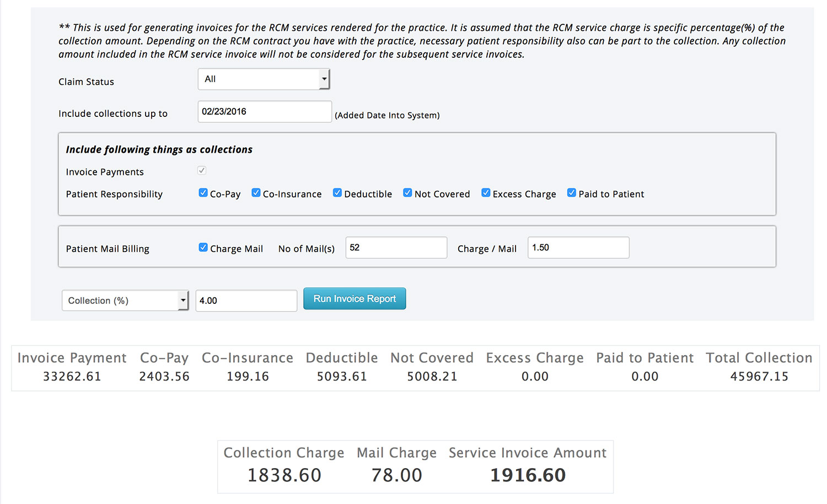
Task: Click the Total Collection column header
Action: pos(759,358)
